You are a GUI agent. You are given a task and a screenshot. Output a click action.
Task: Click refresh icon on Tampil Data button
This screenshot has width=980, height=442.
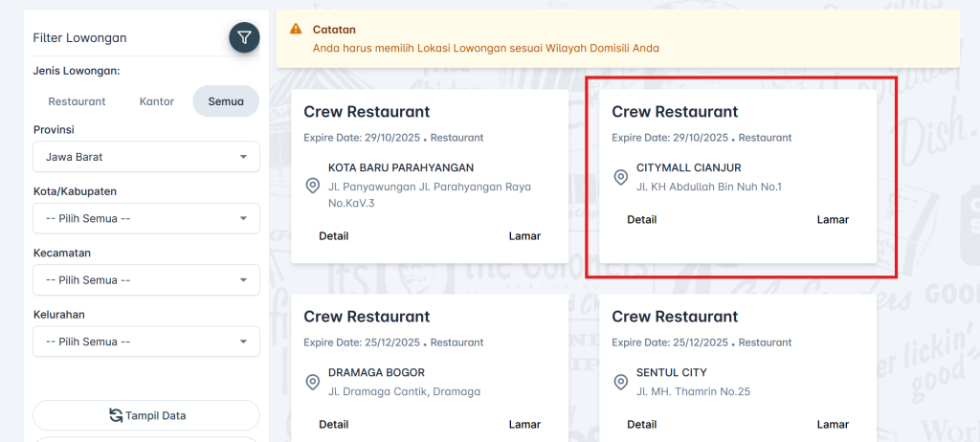coord(116,415)
